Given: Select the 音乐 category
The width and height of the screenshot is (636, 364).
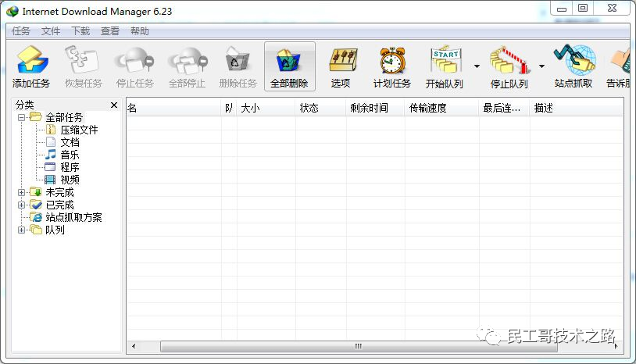Looking at the screenshot, I should [x=63, y=155].
